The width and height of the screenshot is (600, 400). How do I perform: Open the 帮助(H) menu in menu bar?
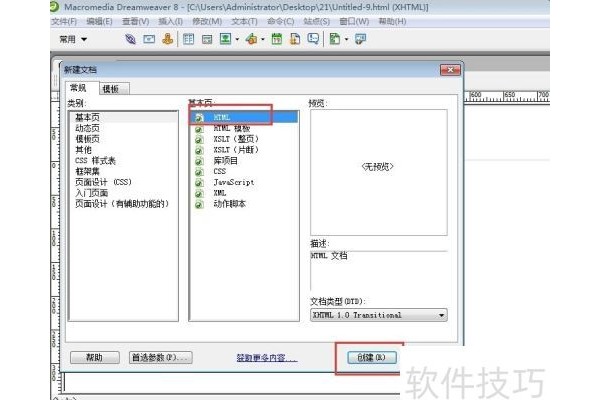(x=392, y=21)
